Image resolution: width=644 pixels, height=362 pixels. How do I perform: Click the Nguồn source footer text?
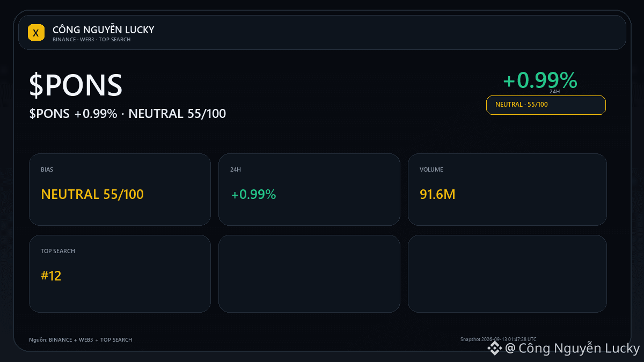80,340
